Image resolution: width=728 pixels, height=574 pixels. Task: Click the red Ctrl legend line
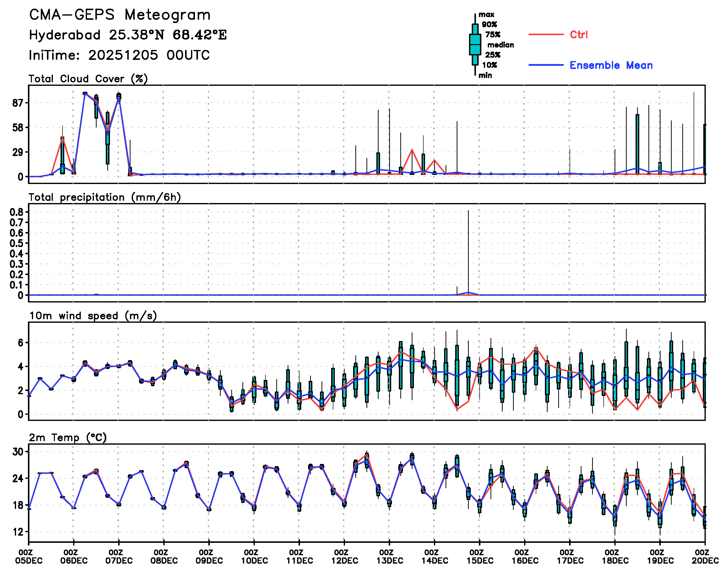(x=546, y=34)
